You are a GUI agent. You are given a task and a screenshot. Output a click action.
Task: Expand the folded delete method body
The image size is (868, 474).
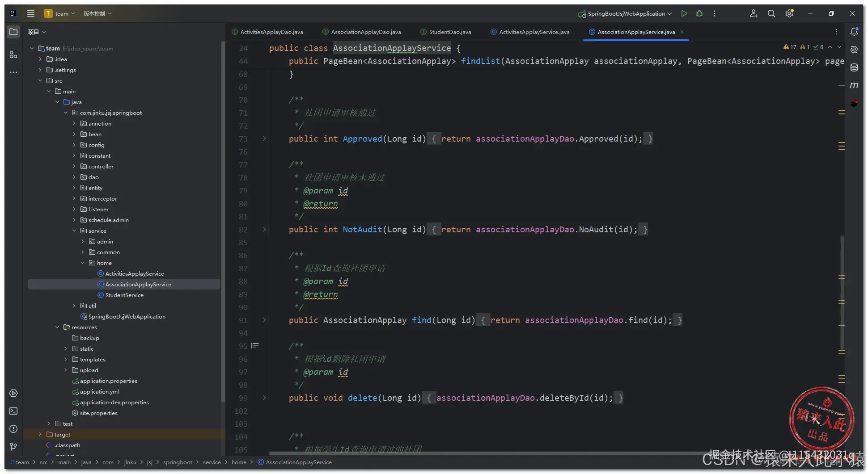[264, 398]
